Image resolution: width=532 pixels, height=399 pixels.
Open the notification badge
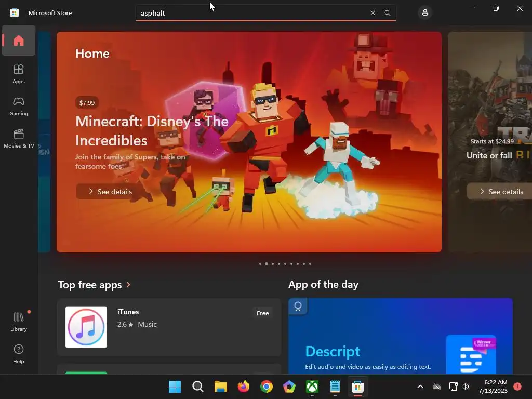coord(517,387)
